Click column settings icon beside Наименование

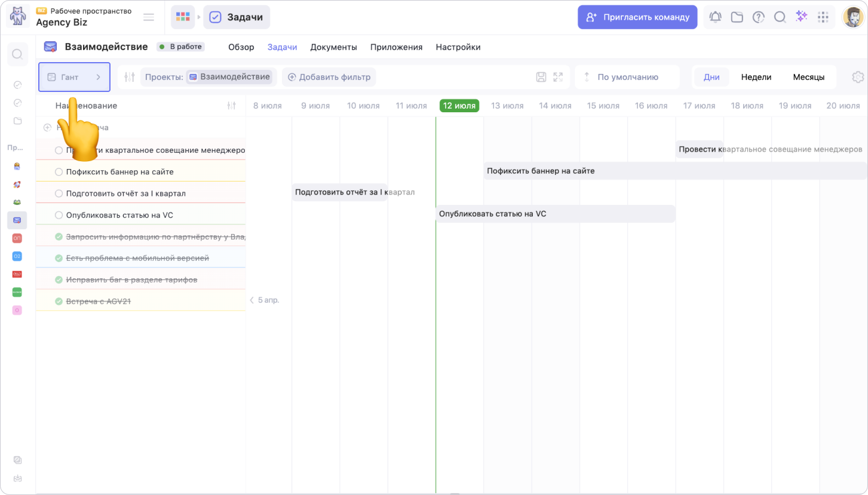[232, 106]
